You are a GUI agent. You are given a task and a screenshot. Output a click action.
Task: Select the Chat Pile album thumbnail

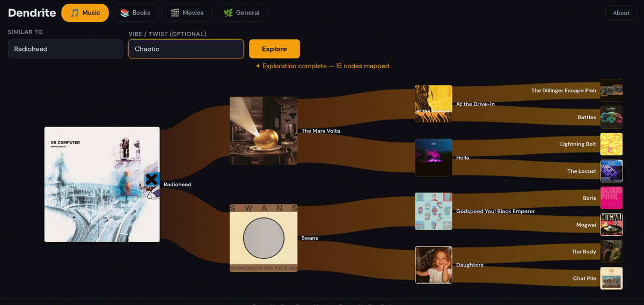611,278
